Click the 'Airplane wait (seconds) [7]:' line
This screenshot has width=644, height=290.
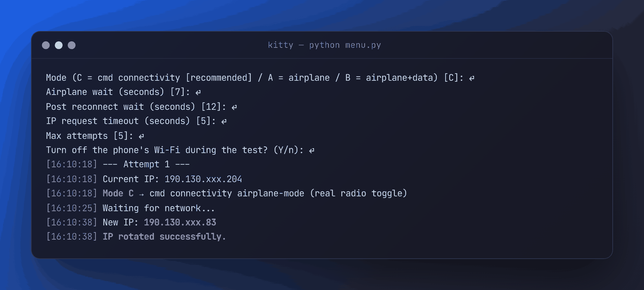(124, 92)
